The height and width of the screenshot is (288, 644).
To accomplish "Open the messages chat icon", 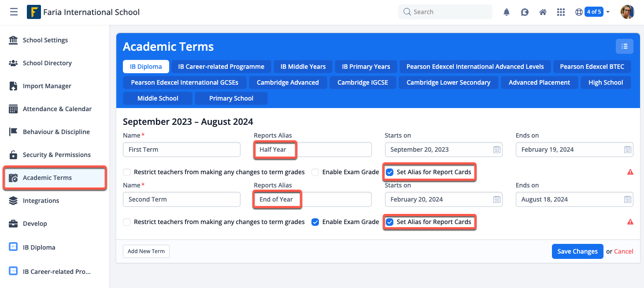I will [x=525, y=12].
